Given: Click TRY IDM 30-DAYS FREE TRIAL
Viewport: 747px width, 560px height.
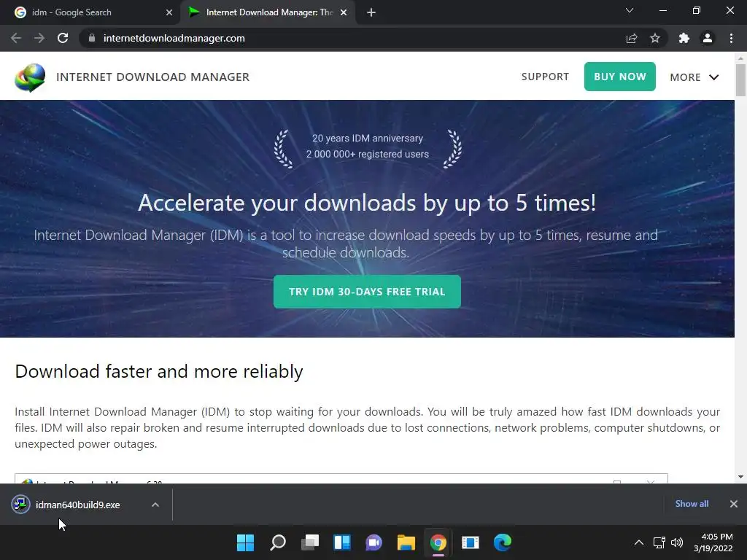Looking at the screenshot, I should (x=367, y=292).
